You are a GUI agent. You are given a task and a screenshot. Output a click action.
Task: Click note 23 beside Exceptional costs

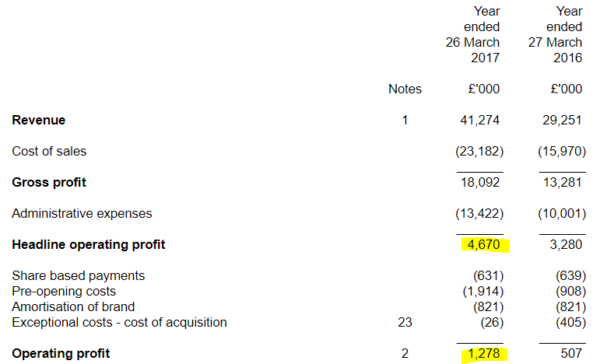405,322
